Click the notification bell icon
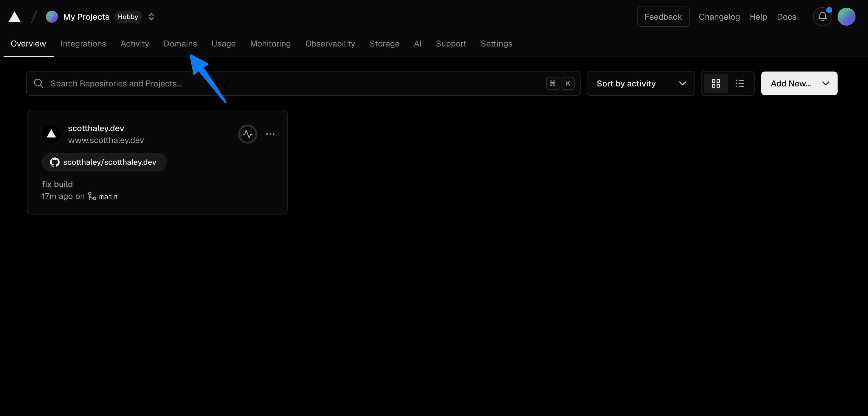 [x=822, y=17]
